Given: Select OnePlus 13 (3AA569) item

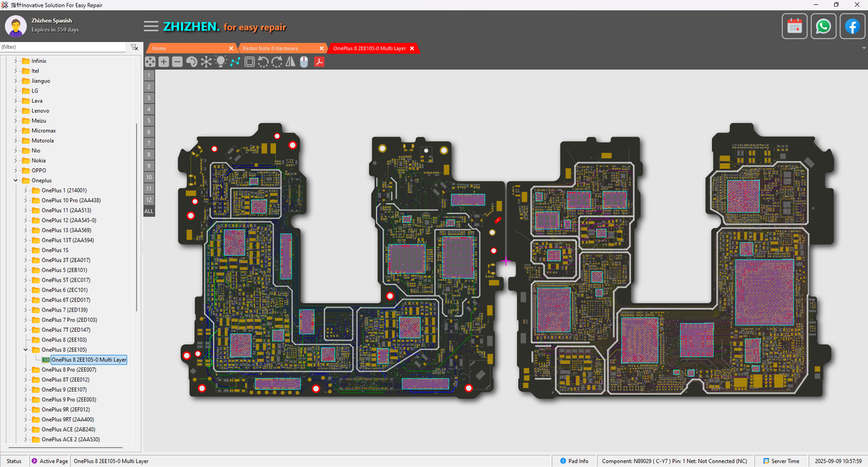Looking at the screenshot, I should tap(66, 230).
